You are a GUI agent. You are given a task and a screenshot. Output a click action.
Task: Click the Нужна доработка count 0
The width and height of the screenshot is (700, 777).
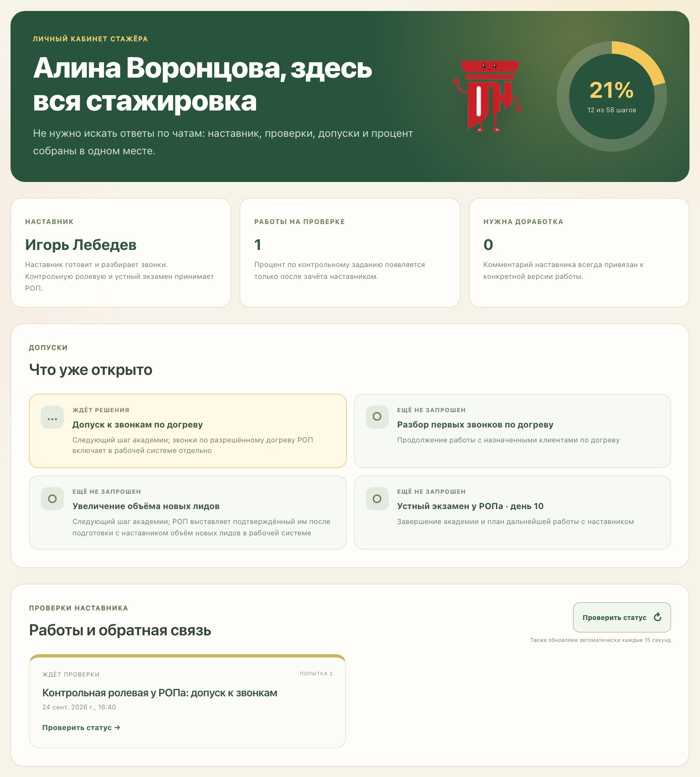[488, 245]
